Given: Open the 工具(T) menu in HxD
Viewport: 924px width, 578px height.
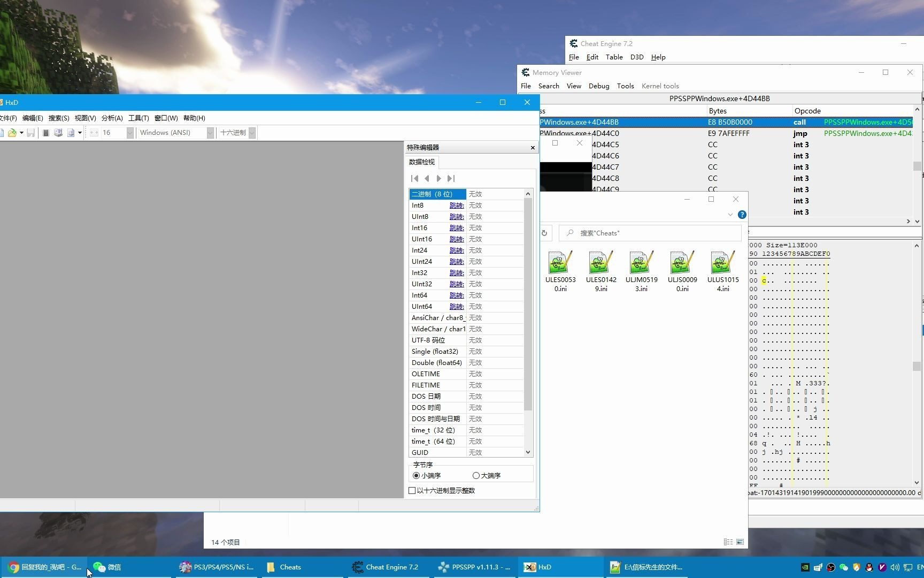Looking at the screenshot, I should click(x=138, y=118).
